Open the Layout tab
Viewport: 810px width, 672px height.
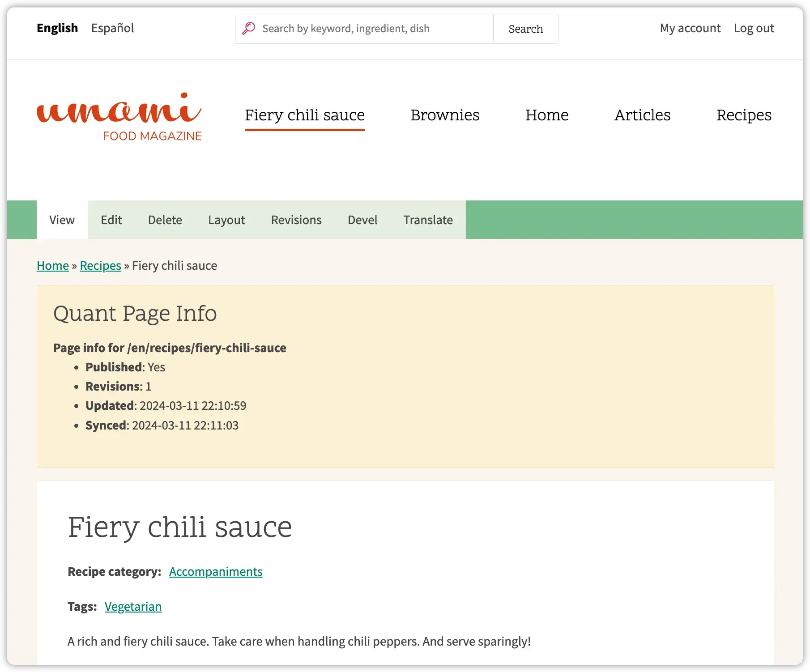(226, 220)
